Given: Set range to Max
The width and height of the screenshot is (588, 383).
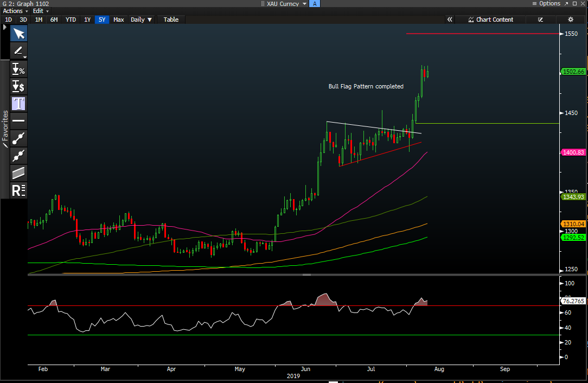Looking at the screenshot, I should coord(118,20).
